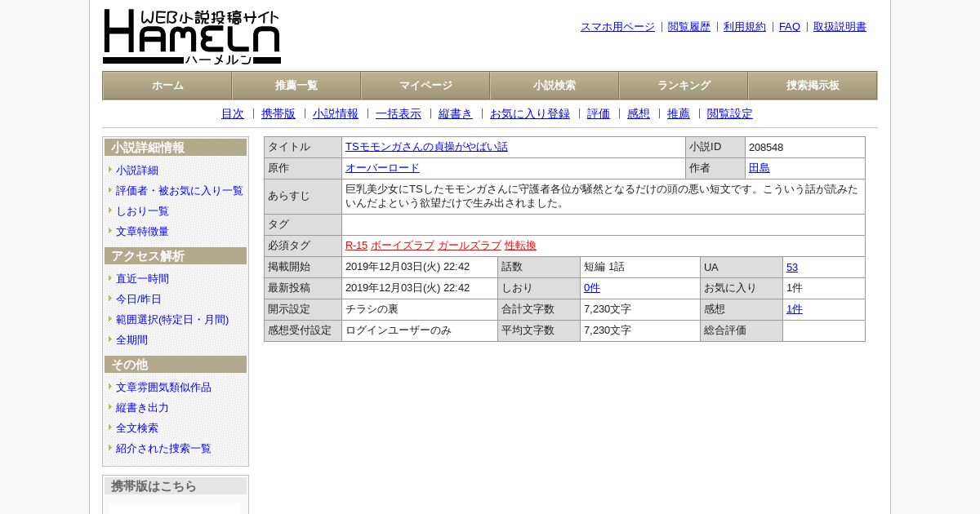This screenshot has height=514, width=980.
Task: Click the ボーイズラブ tag
Action: tap(403, 246)
